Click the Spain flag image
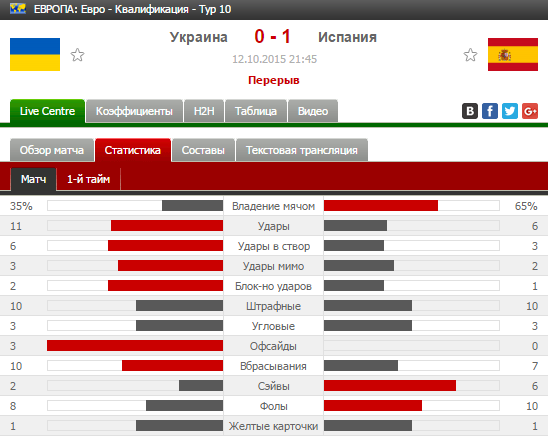 point(513,55)
